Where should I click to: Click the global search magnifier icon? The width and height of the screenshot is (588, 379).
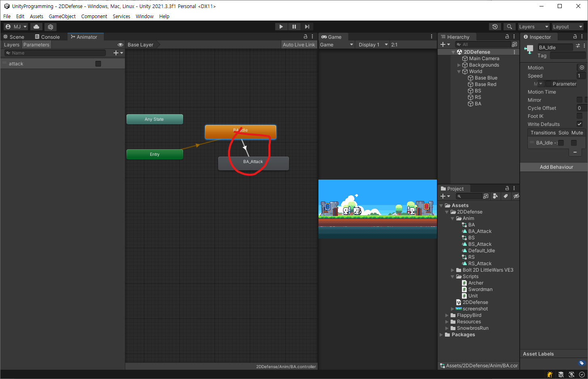[x=509, y=27]
